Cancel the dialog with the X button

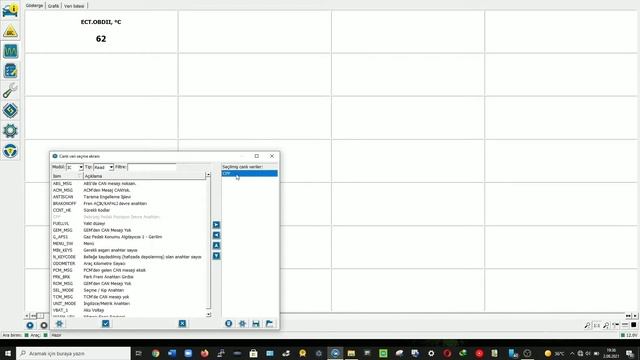pos(182,324)
